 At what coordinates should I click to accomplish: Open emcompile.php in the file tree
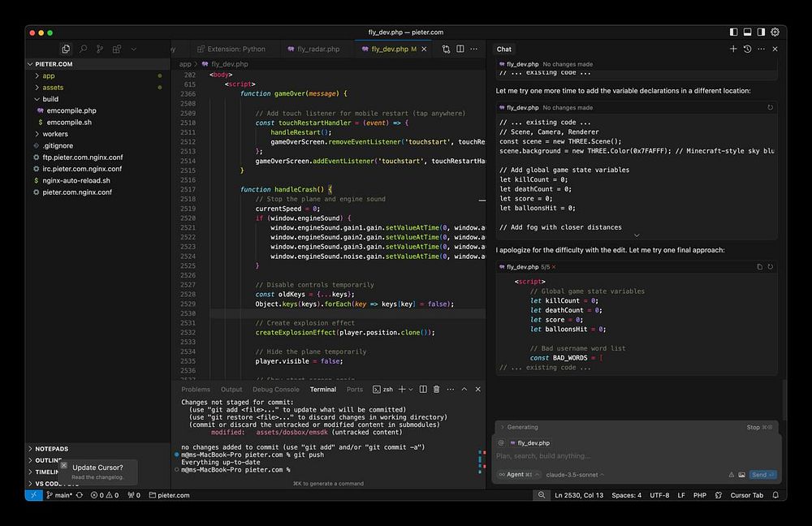pos(71,110)
